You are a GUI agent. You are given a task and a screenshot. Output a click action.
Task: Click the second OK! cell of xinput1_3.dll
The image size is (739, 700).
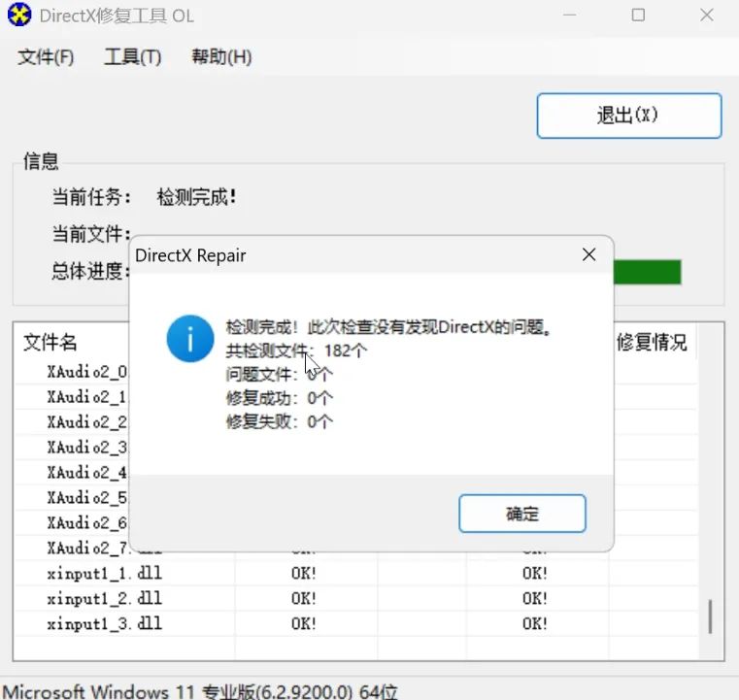[534, 623]
